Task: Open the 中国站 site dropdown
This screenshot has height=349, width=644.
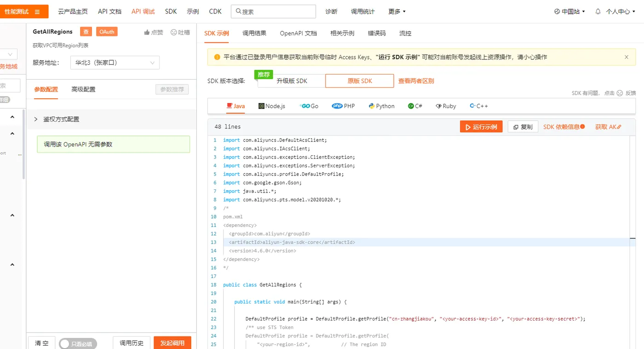Action: click(x=569, y=11)
